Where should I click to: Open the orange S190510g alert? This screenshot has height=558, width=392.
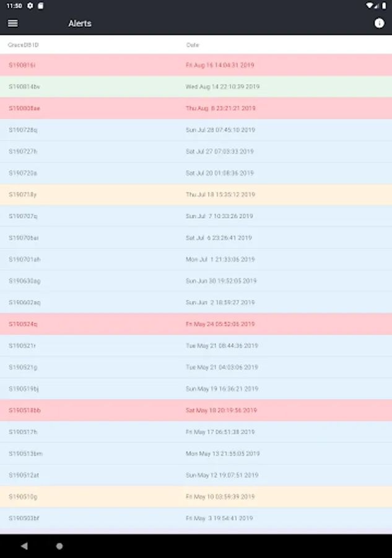(x=196, y=497)
